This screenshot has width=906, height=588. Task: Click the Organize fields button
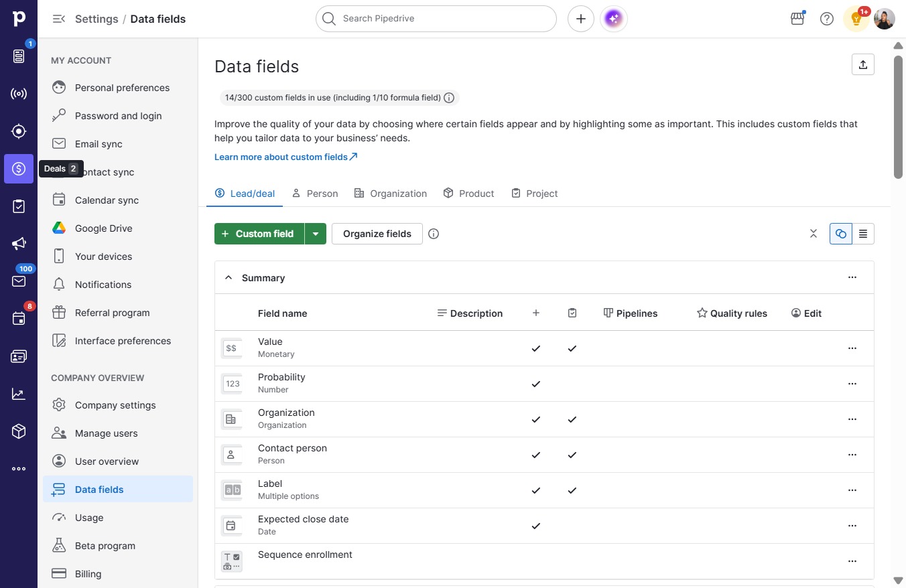377,234
